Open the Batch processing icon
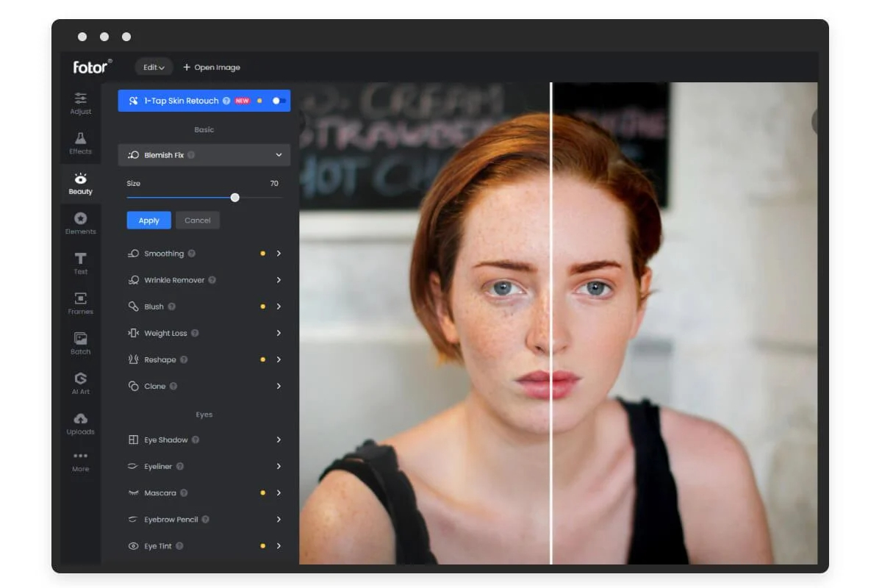Viewport: 882px width, 588px height. [81, 343]
